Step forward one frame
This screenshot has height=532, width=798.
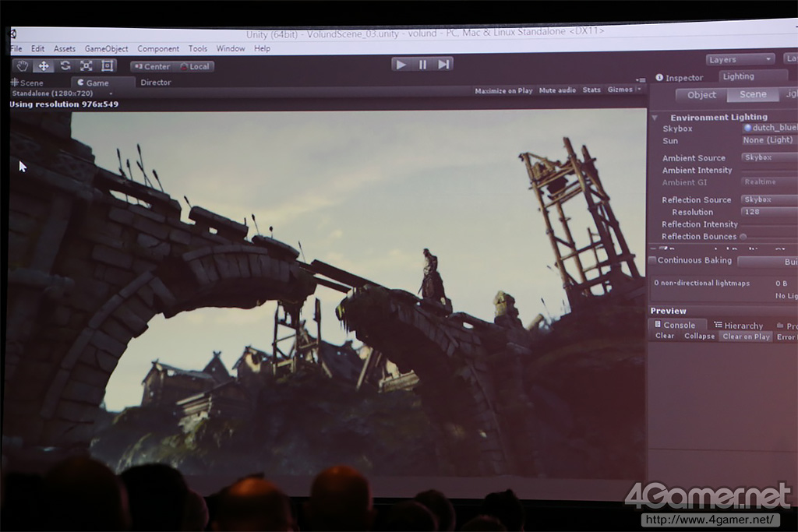point(443,64)
